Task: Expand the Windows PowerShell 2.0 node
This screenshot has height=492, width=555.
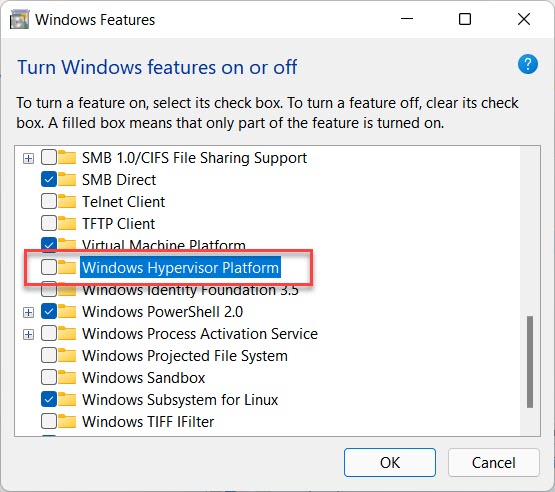Action: point(28,312)
